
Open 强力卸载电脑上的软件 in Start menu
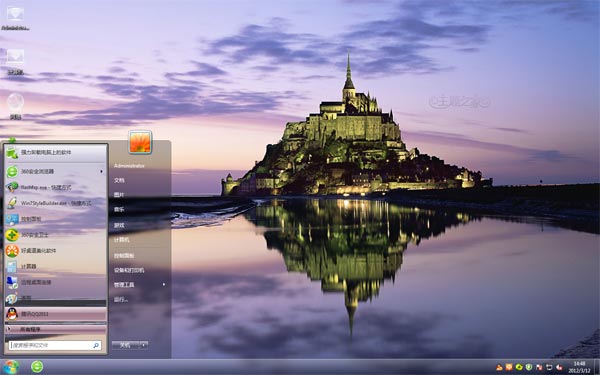point(56,153)
